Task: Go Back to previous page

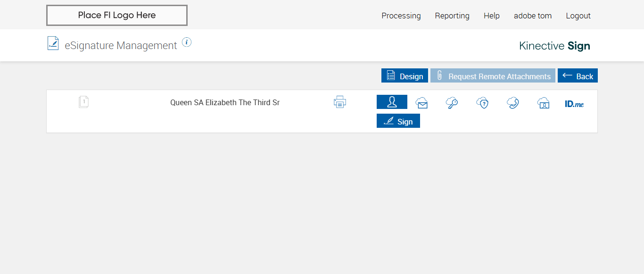Action: 578,76
